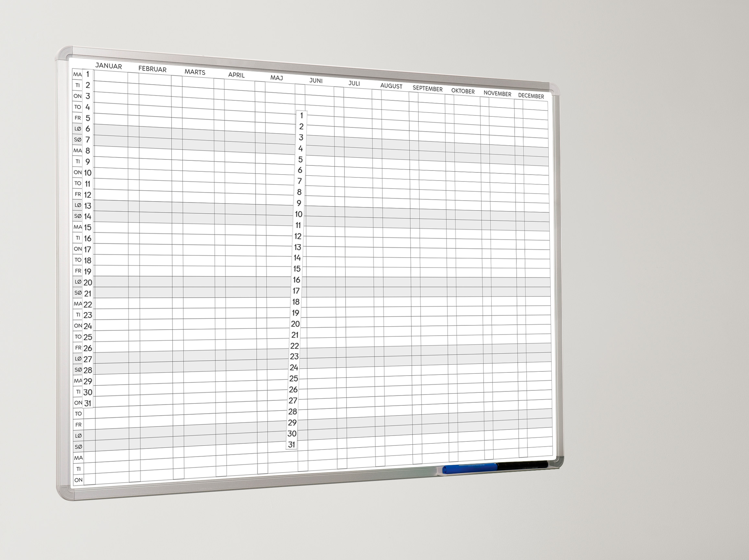Select the MAJ month header
The image size is (749, 560).
tap(276, 78)
